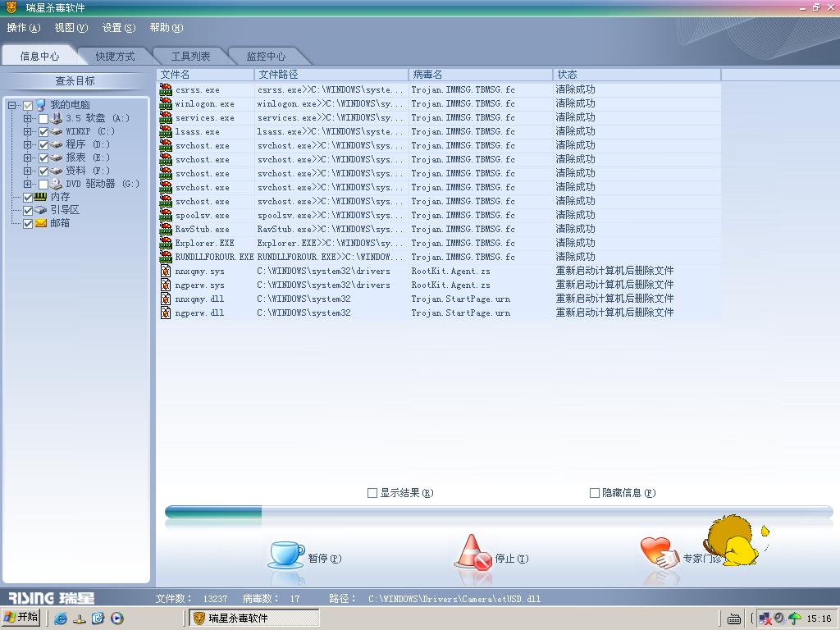Toggle the 隐藏信息 checkbox

coord(594,493)
